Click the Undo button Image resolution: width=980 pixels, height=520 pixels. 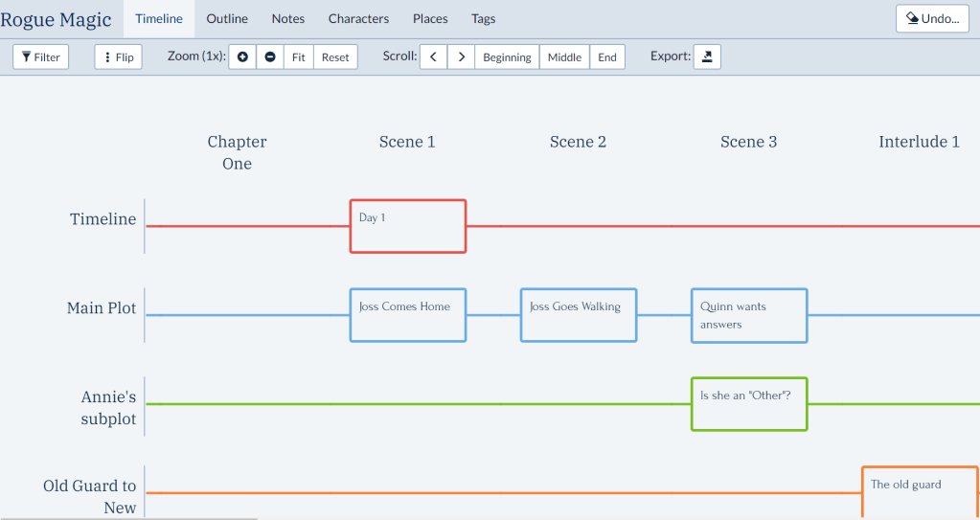932,19
